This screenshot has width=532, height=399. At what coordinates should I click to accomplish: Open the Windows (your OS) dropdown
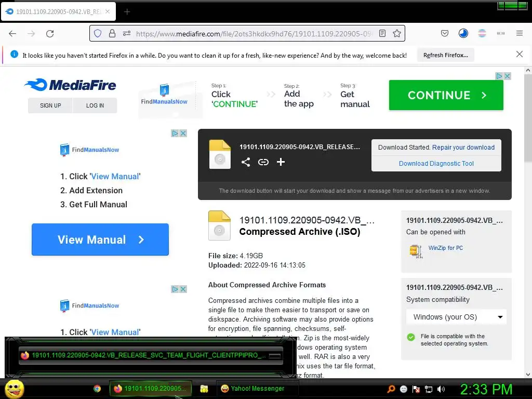[x=456, y=317]
